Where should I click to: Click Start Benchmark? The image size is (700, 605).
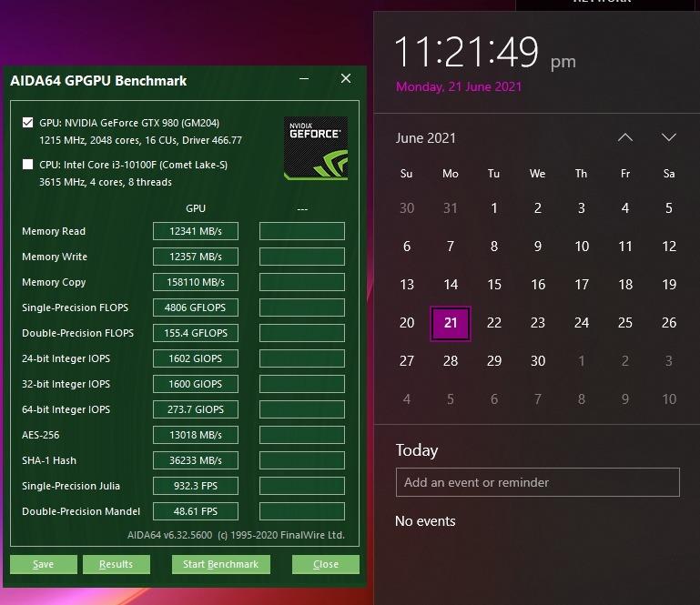point(220,564)
